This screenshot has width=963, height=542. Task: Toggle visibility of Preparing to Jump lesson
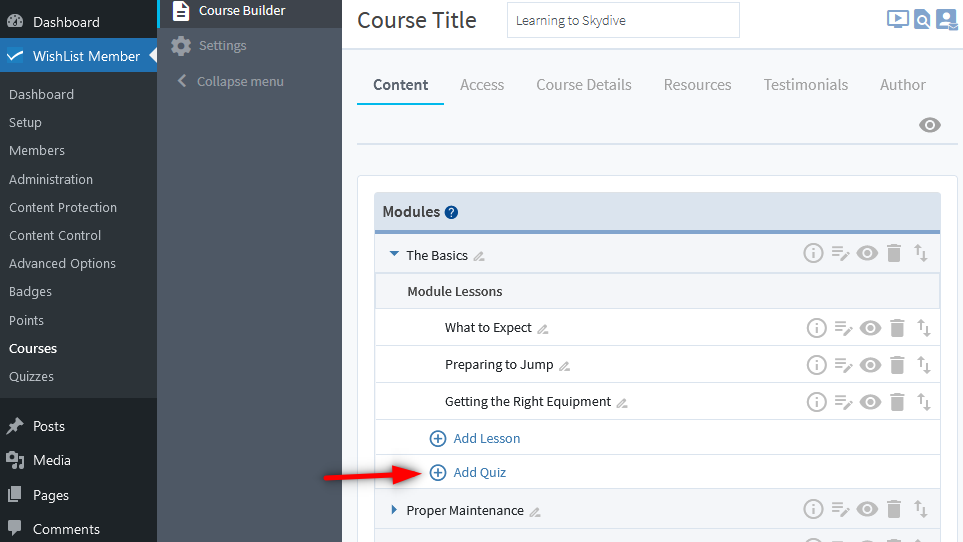pos(870,365)
